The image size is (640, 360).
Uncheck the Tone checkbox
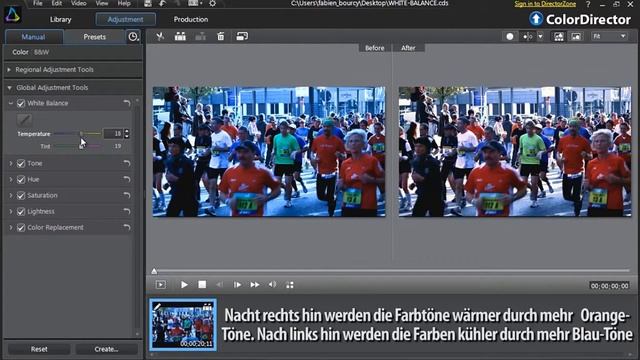21,163
